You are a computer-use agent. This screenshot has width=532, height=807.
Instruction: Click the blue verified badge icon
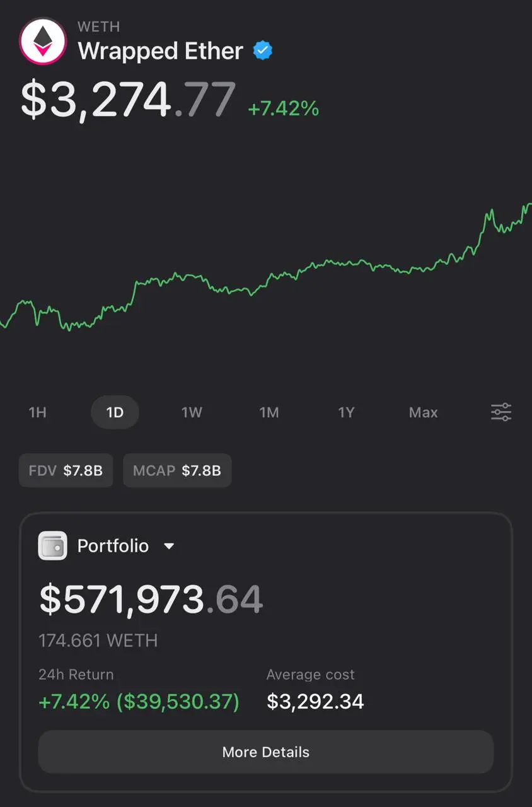263,51
